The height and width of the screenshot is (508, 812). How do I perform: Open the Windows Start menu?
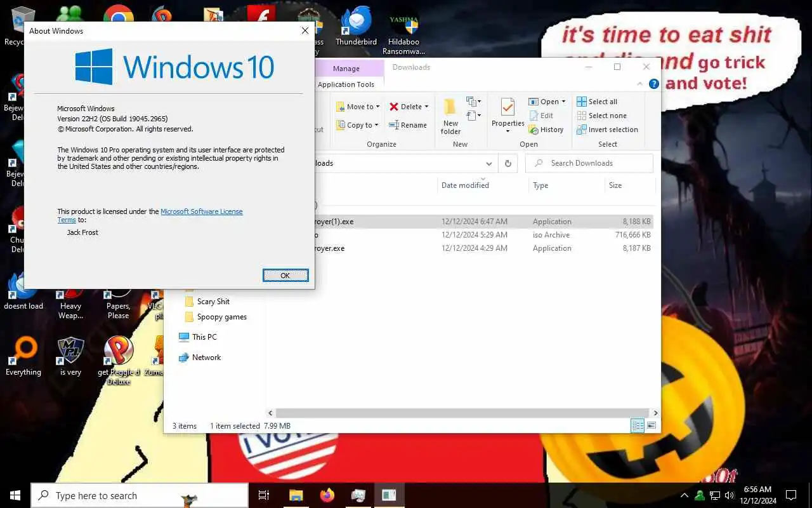[x=15, y=495]
